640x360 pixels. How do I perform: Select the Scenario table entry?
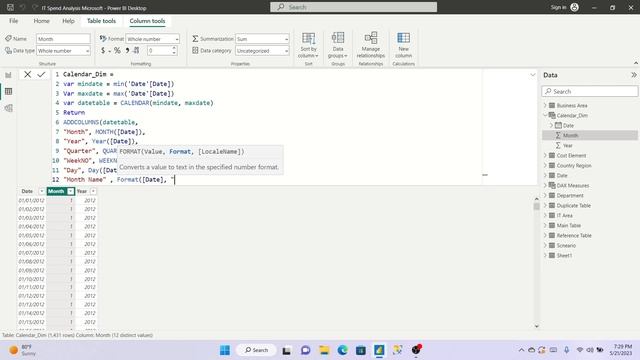point(566,245)
